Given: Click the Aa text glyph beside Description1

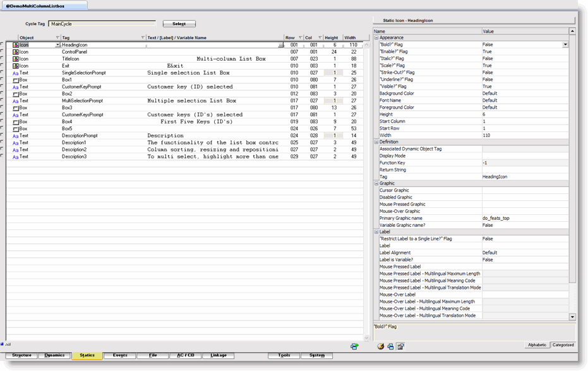Looking at the screenshot, I should tap(15, 143).
